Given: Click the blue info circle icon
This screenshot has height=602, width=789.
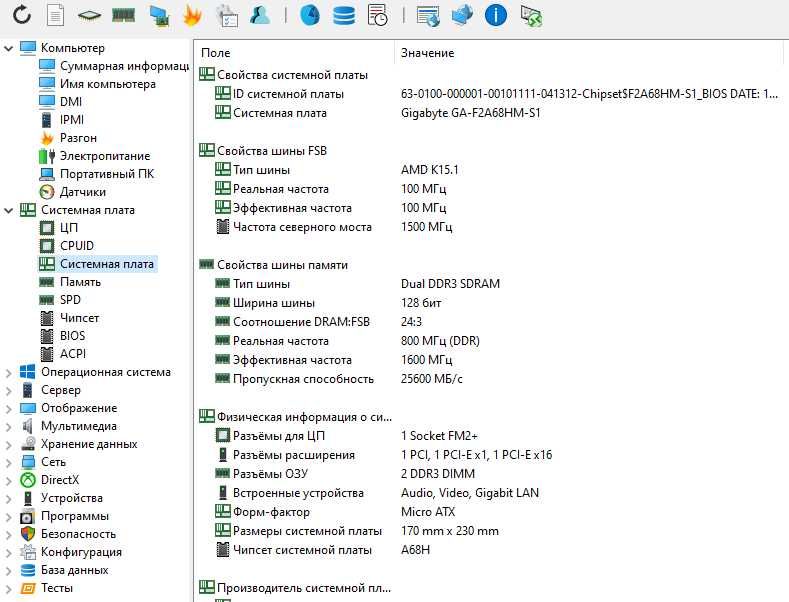Looking at the screenshot, I should 496,15.
